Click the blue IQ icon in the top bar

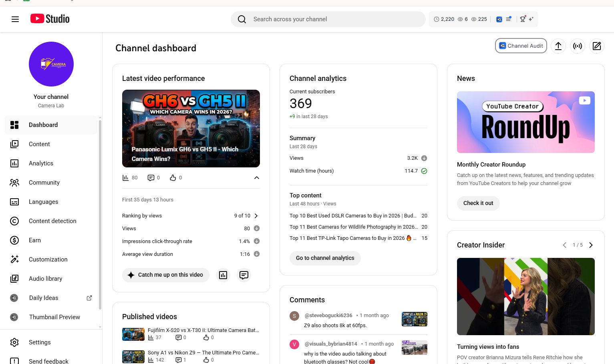pos(499,19)
